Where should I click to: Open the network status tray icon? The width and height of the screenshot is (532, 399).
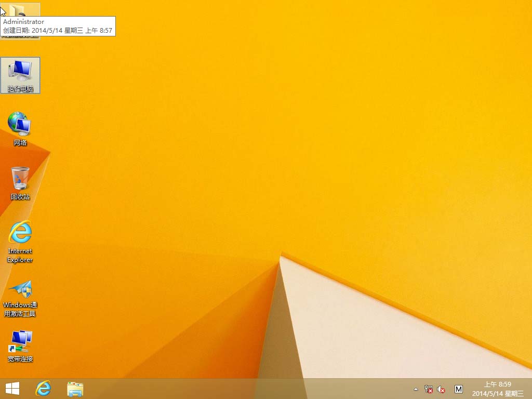tap(428, 389)
